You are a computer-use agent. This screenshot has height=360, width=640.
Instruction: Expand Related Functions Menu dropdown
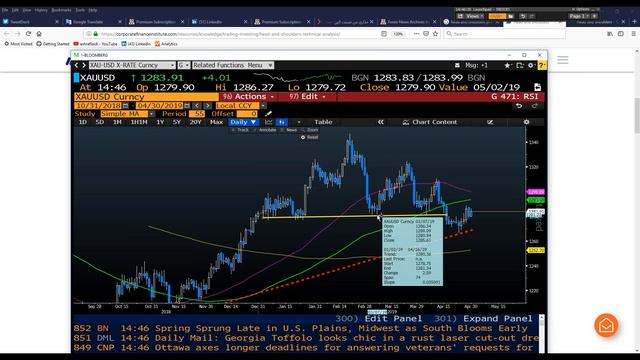click(233, 65)
